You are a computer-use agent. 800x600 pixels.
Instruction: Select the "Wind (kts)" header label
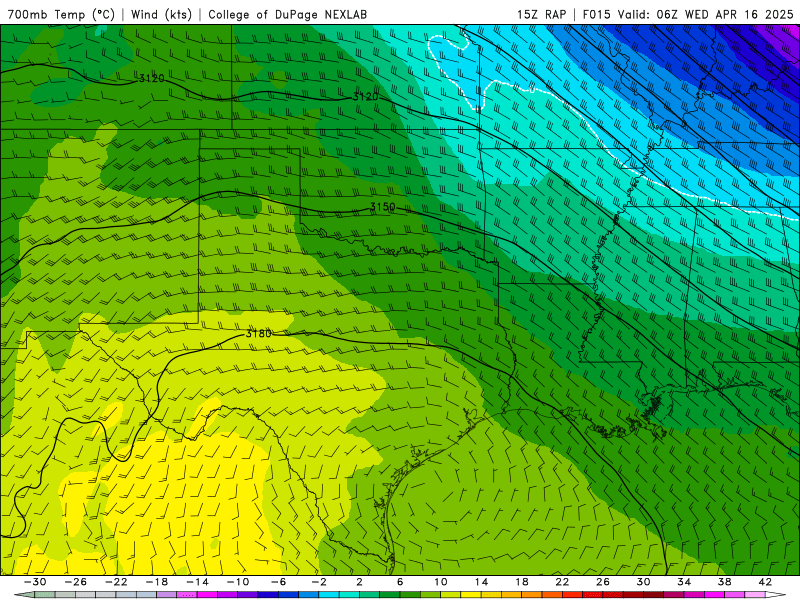(x=161, y=14)
